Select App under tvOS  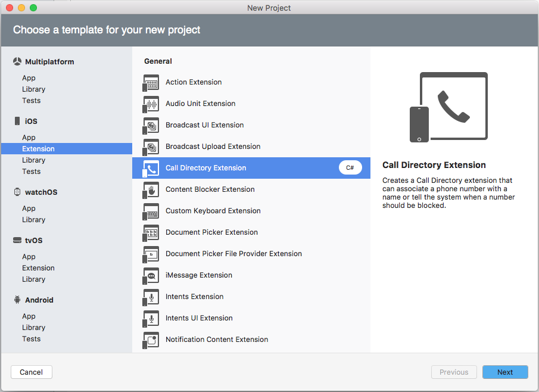pyautogui.click(x=28, y=256)
